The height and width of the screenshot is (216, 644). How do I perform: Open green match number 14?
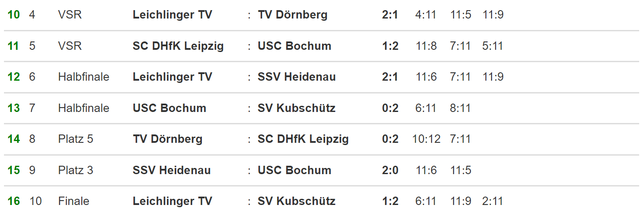(x=14, y=139)
